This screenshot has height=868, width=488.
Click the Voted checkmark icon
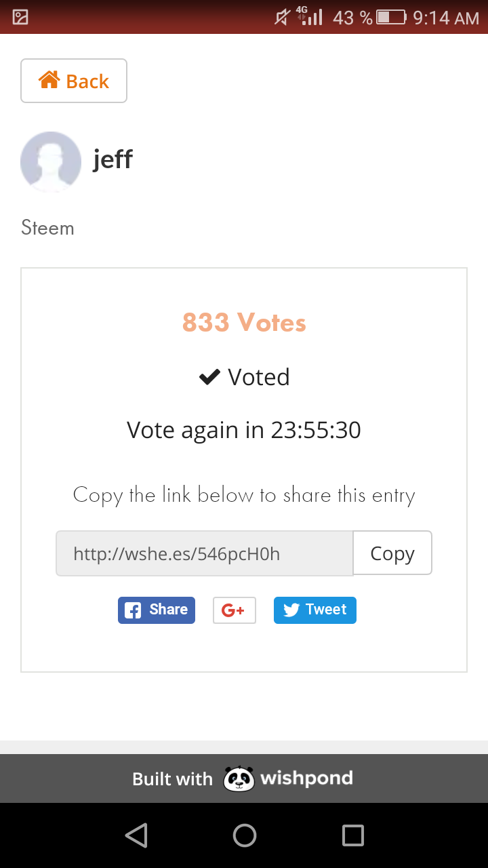tap(209, 377)
